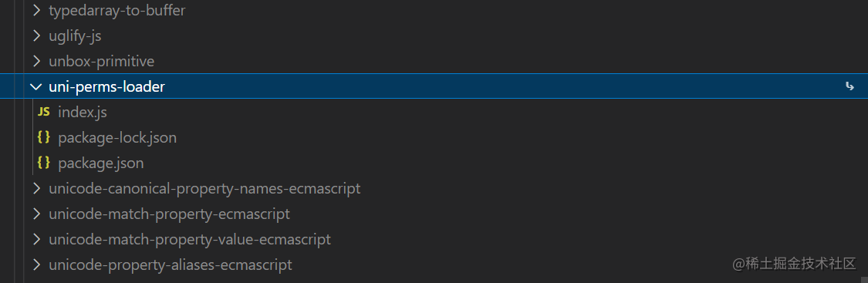Click the braces icon beside package.json
Image resolution: width=868 pixels, height=283 pixels.
pos(43,163)
